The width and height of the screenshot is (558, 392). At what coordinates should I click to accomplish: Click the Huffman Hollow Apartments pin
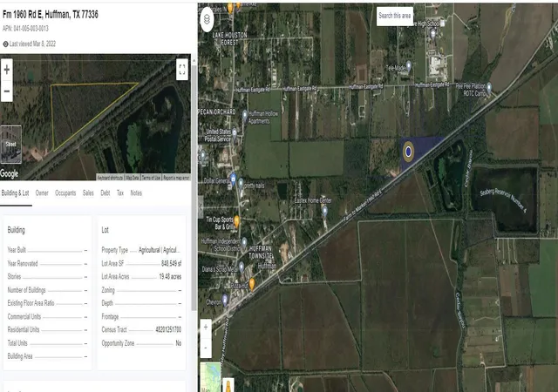tap(245, 115)
